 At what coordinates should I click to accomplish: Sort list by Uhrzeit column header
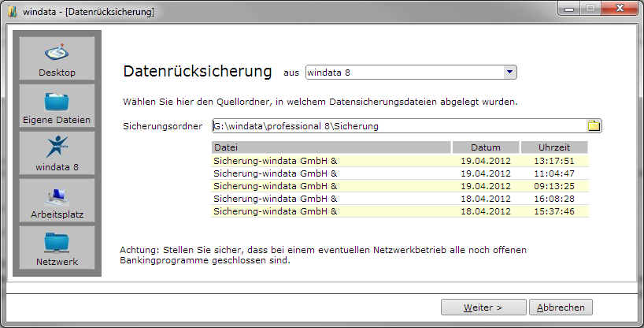(x=554, y=147)
